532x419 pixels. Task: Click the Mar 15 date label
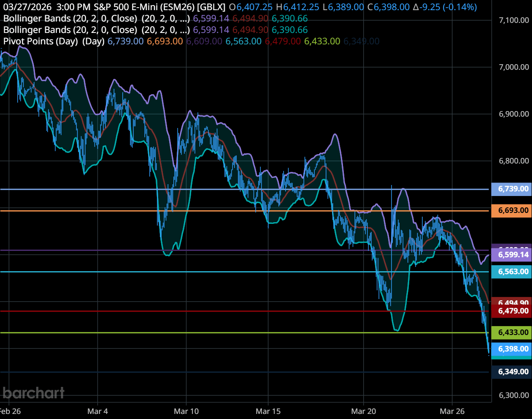pos(268,411)
